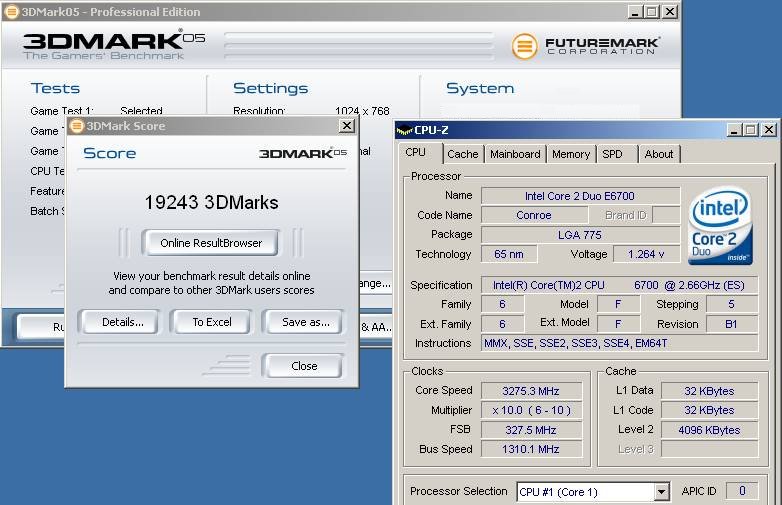Open the Processor Selection dropdown
Screen dimensions: 782x505
tap(661, 492)
